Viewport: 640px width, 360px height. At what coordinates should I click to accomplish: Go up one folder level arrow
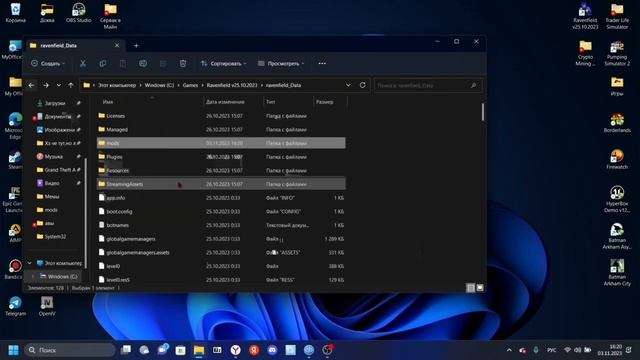pos(71,85)
